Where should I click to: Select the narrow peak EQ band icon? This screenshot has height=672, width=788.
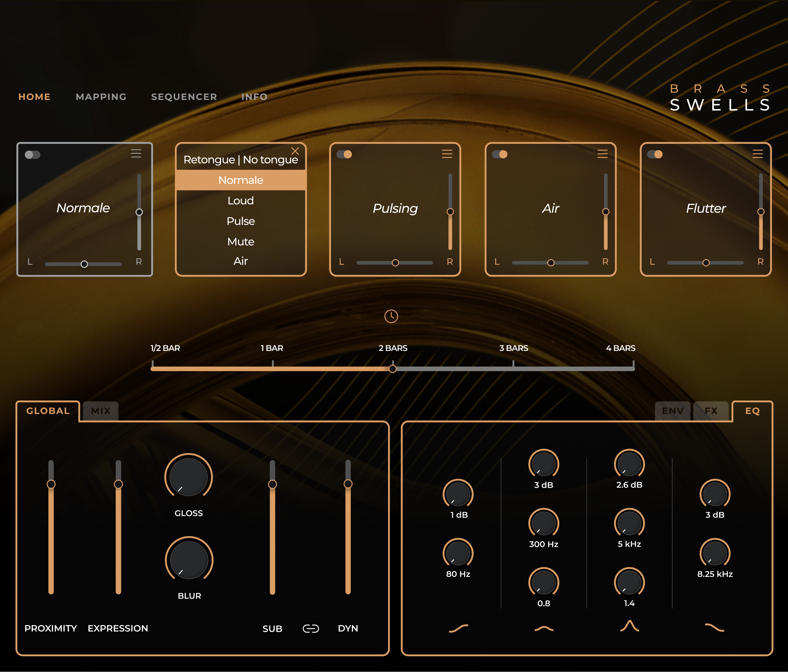coord(629,626)
